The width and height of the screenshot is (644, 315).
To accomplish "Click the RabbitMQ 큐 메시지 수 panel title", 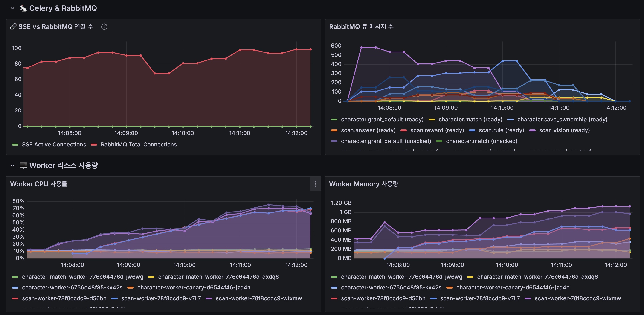I will point(361,27).
